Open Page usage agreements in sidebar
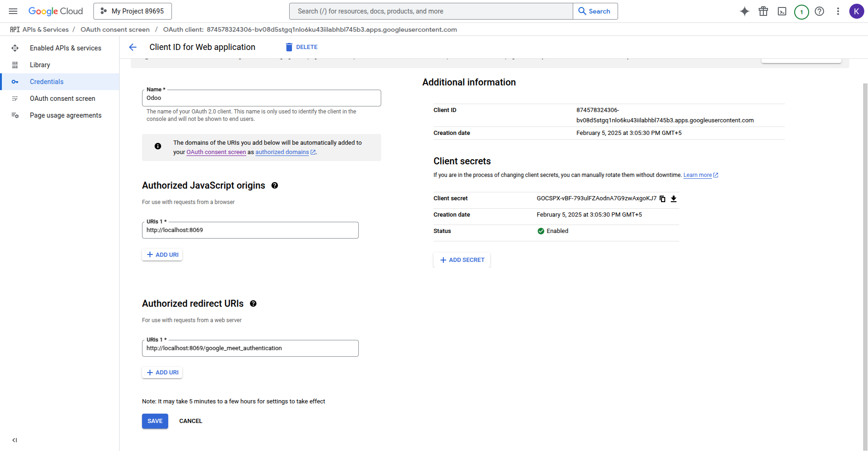The width and height of the screenshot is (868, 451). coord(60,115)
